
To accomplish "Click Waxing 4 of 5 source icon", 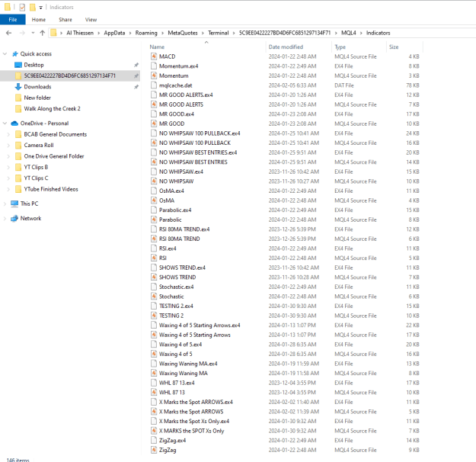I will pyautogui.click(x=154, y=354).
